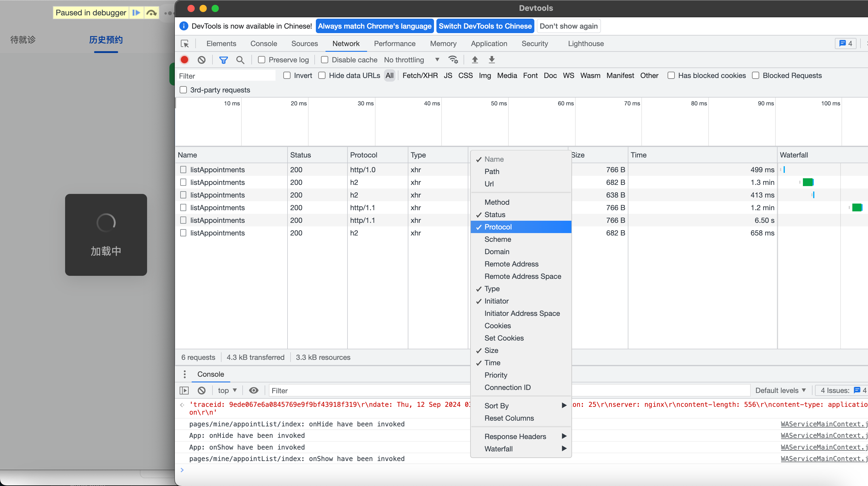The image size is (868, 486).
Task: Check Has blocked cookies checkbox
Action: pos(671,75)
